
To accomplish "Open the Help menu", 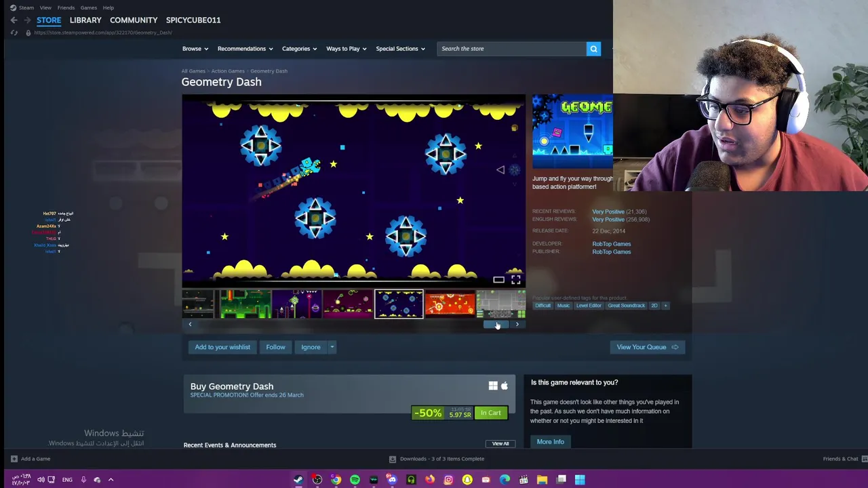I will [x=108, y=7].
